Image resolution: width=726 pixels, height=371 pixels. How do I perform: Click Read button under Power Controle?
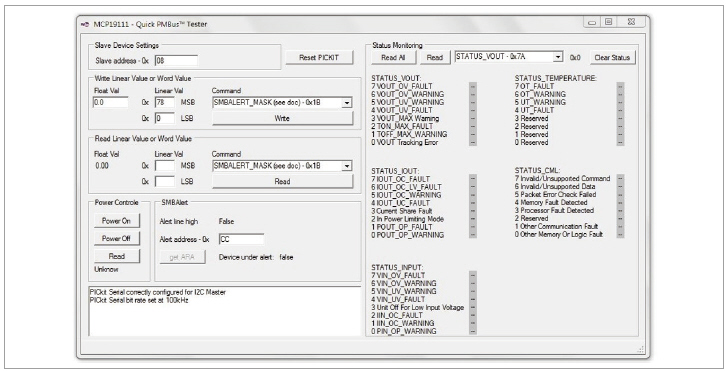pyautogui.click(x=116, y=256)
